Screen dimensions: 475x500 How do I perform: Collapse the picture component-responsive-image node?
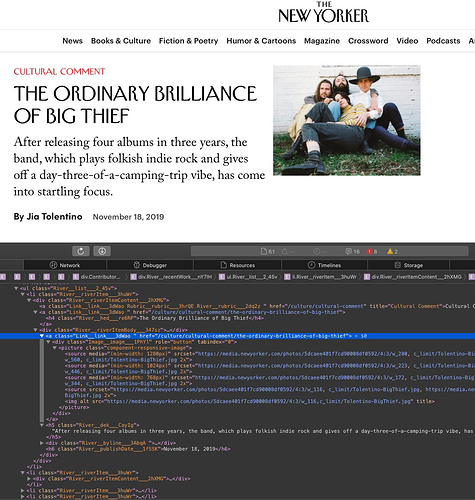tap(54, 348)
